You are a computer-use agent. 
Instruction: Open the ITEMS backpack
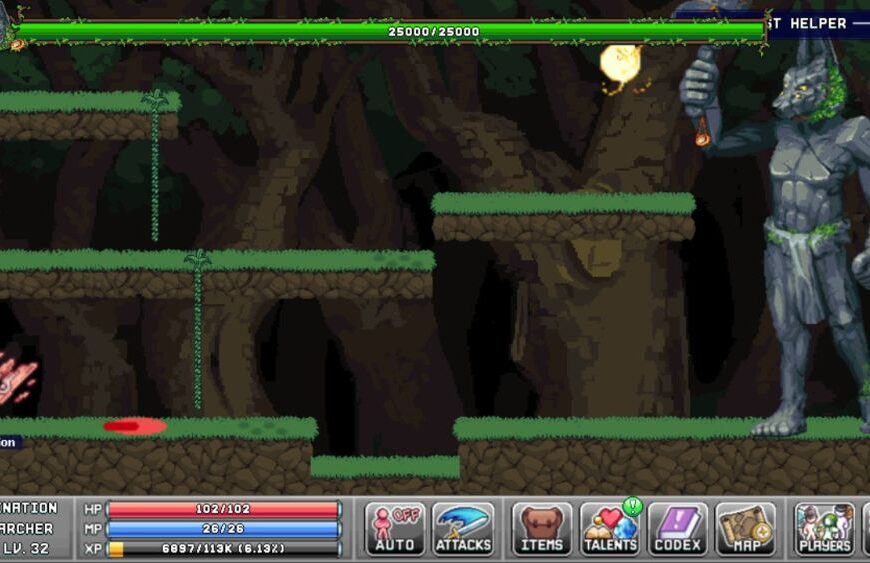pyautogui.click(x=542, y=528)
